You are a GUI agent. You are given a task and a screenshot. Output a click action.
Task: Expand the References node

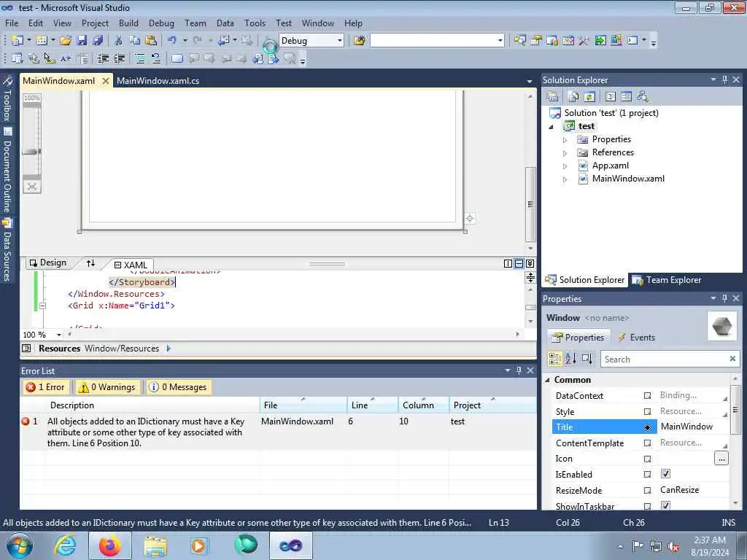(x=565, y=153)
